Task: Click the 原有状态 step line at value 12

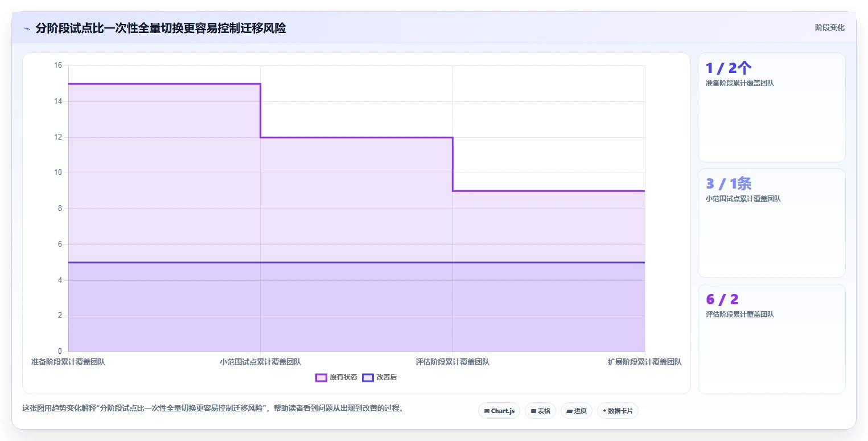Action: click(356, 137)
